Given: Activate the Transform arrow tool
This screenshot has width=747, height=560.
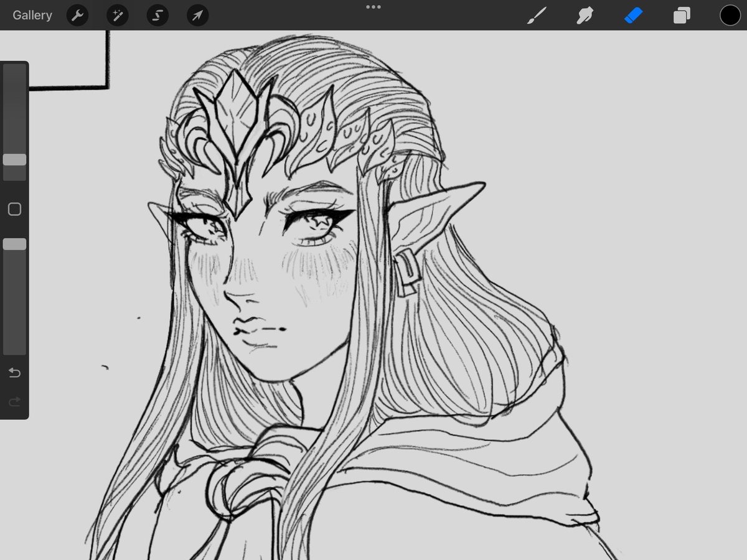Looking at the screenshot, I should coord(197,16).
